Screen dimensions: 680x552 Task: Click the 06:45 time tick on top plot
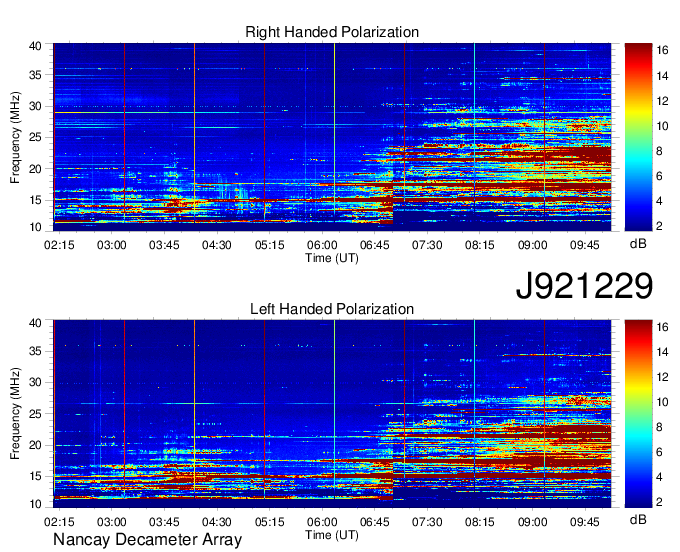374,245
